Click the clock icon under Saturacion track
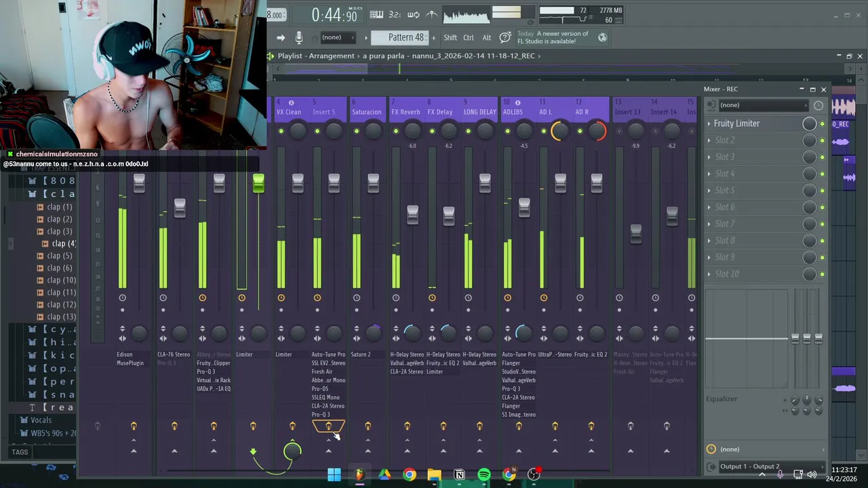The height and width of the screenshot is (488, 868). pos(356,298)
